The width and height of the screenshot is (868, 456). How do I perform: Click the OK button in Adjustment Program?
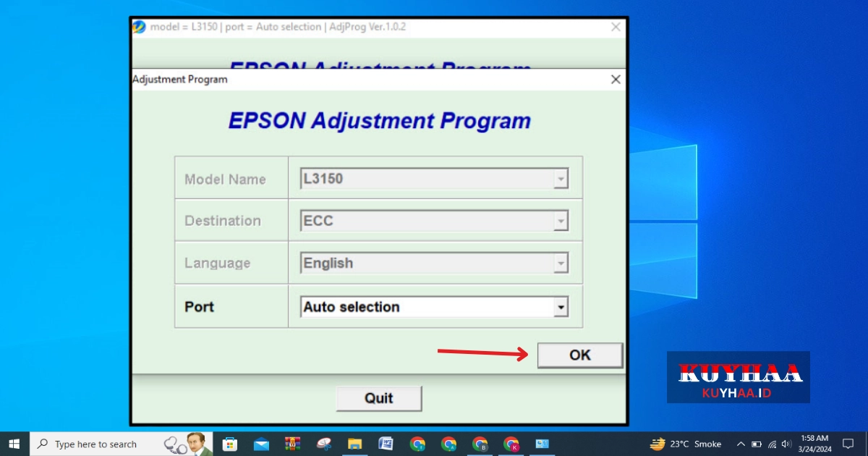[580, 355]
